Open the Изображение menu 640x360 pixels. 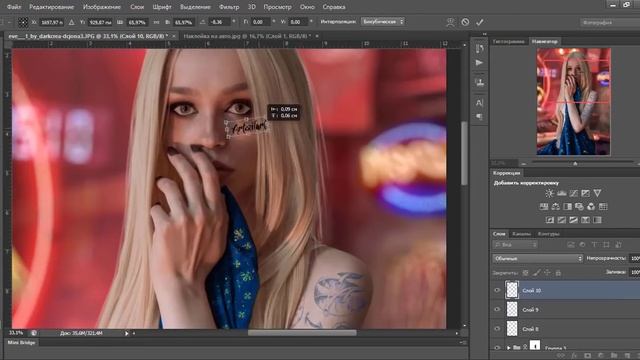click(x=102, y=7)
